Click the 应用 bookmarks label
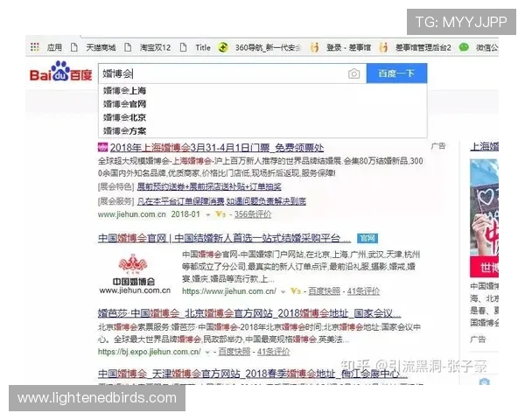 (x=54, y=47)
